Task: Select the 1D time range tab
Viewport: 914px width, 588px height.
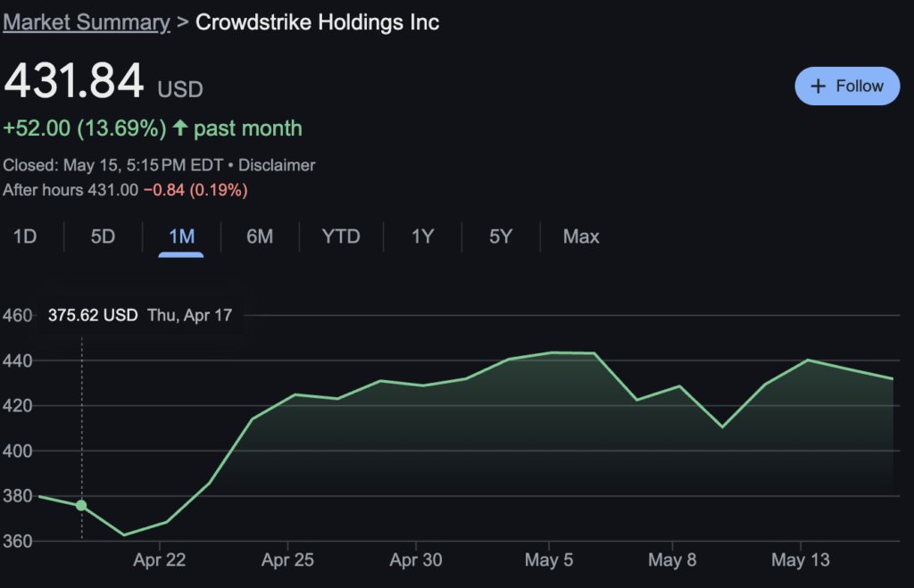Action: (25, 236)
